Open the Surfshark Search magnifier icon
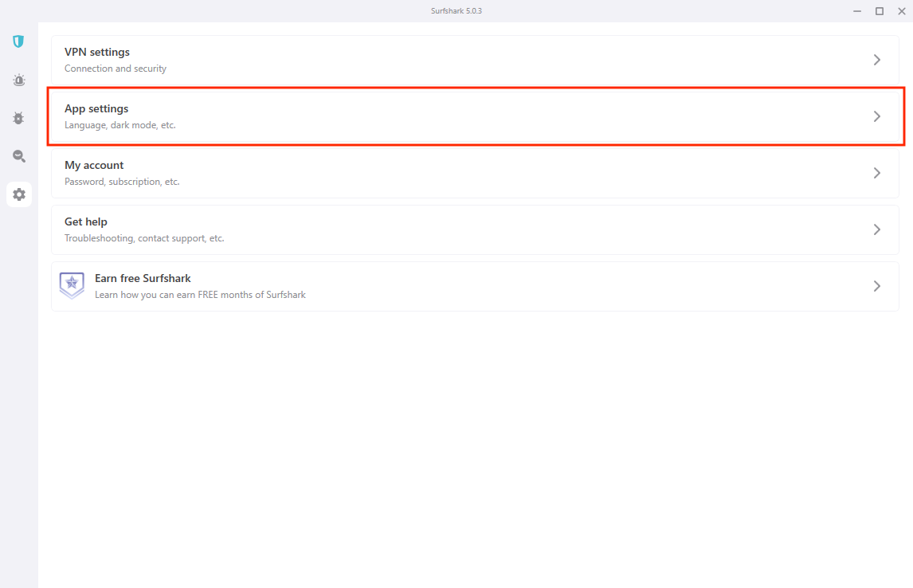 click(18, 156)
